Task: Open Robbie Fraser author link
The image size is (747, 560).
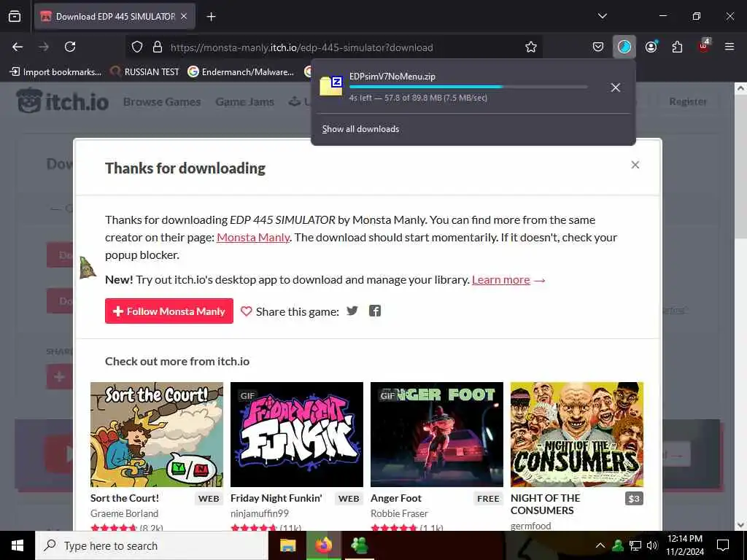Action: (x=399, y=513)
